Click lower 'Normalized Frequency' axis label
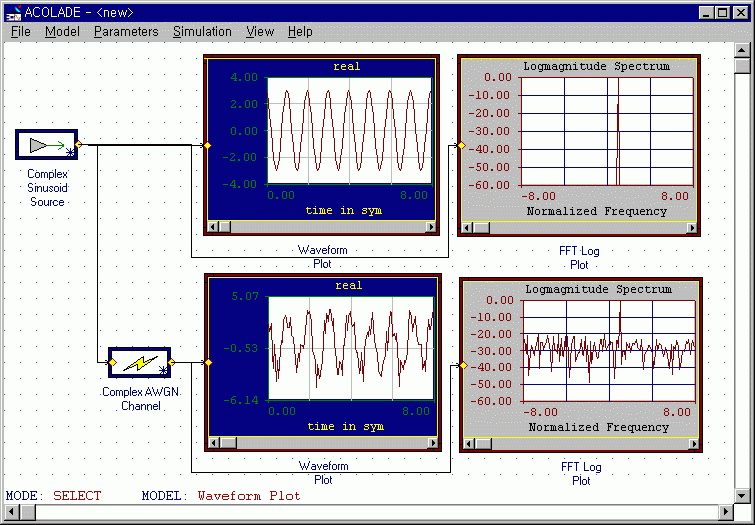This screenshot has height=525, width=755. click(x=599, y=427)
